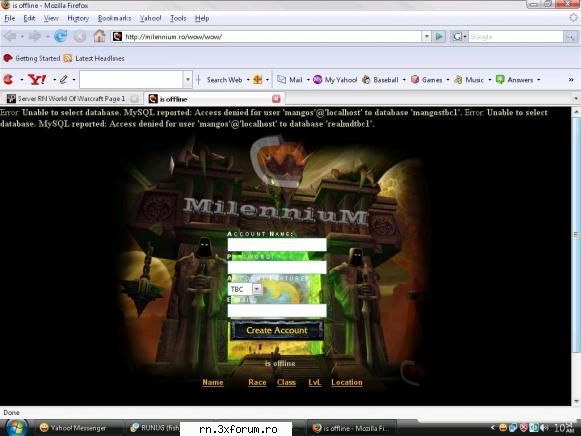
Task: Open the back-button history dropdown arrow
Action: click(x=22, y=37)
